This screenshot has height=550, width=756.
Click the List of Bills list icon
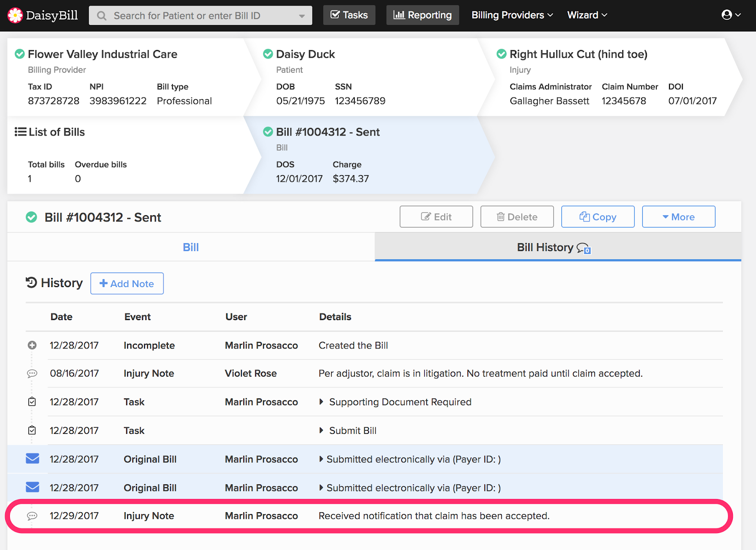(x=20, y=132)
